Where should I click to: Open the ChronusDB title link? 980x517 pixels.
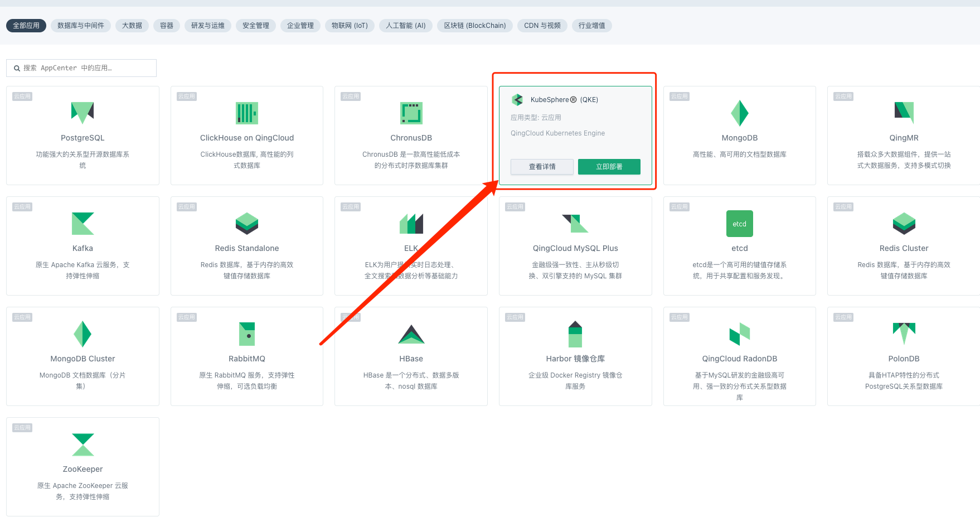pyautogui.click(x=411, y=138)
